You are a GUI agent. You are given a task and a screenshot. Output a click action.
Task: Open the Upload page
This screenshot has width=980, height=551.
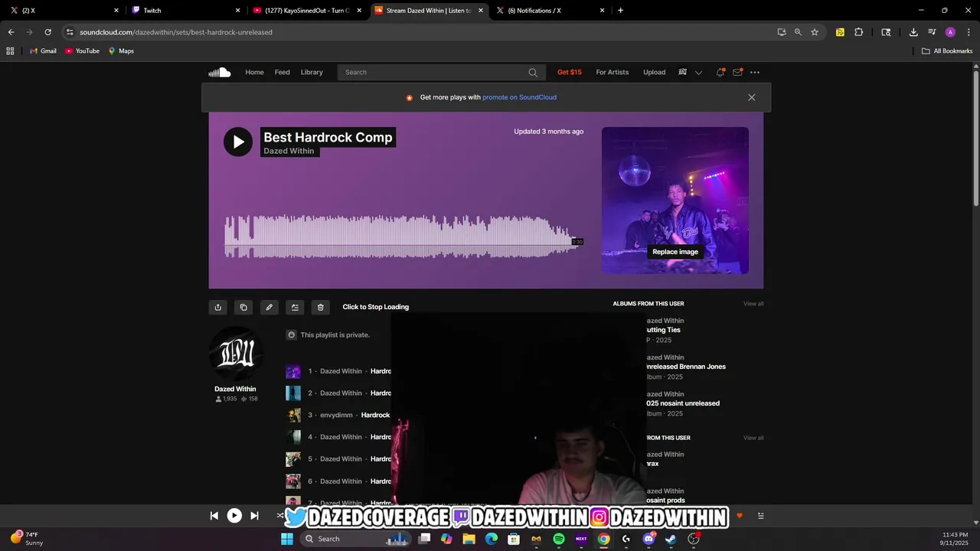(654, 73)
